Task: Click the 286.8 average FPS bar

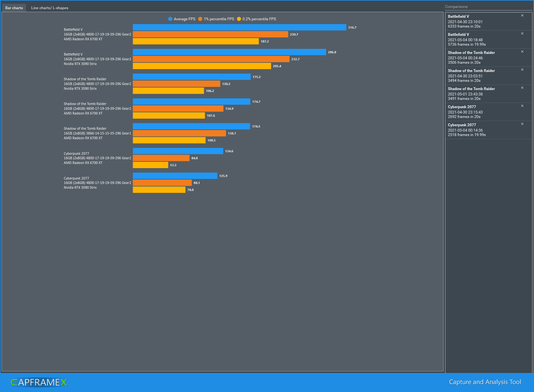Action: (229, 52)
